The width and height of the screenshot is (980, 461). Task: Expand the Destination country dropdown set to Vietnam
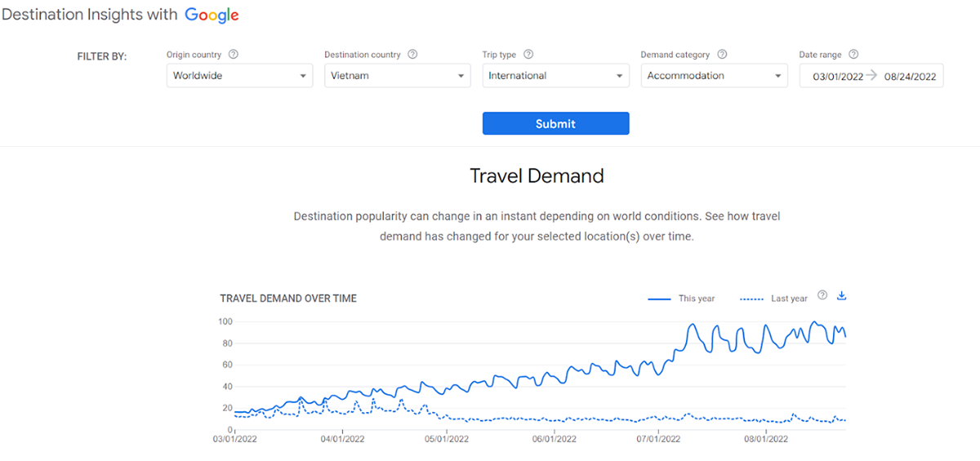pos(397,76)
